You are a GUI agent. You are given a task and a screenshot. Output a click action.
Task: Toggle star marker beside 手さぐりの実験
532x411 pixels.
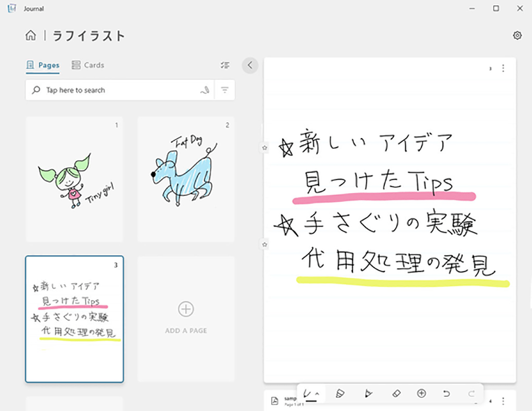coord(265,244)
